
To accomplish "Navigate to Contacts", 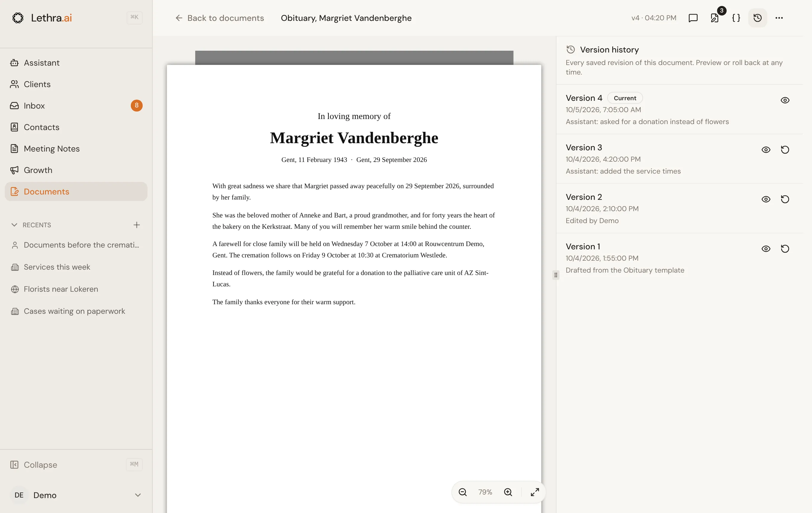I will 76,127.
